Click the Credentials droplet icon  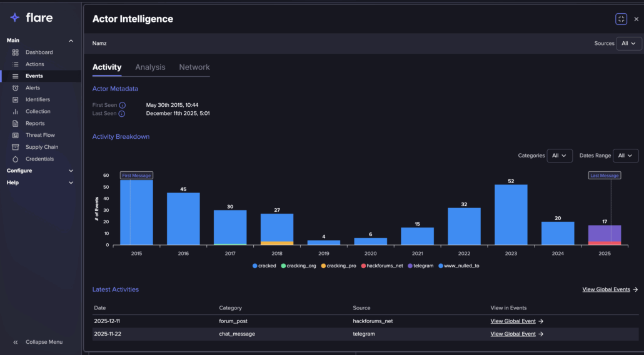[16, 159]
